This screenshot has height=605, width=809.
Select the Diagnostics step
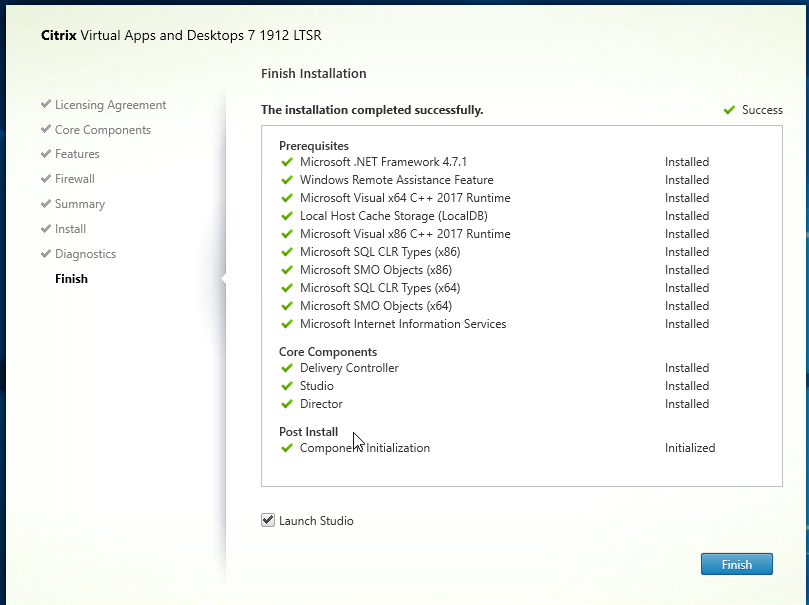[86, 254]
